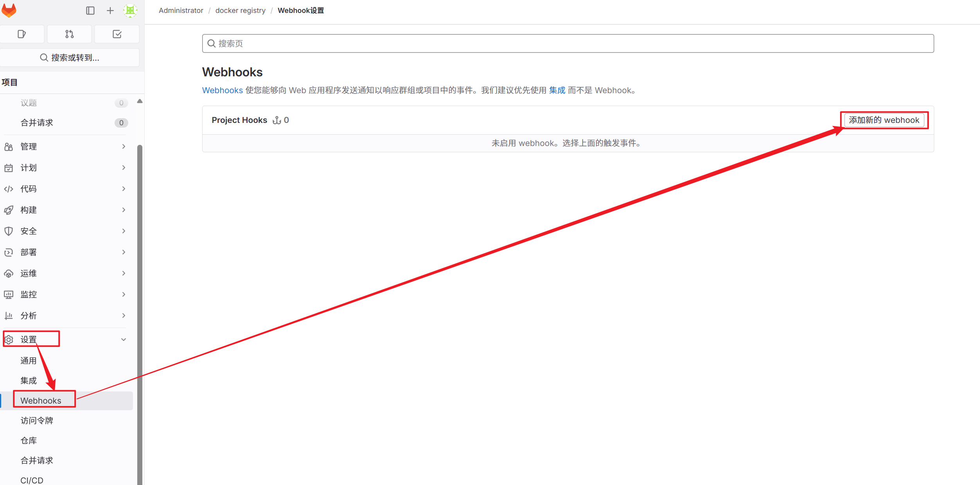This screenshot has width=980, height=485.
Task: Open merge requests shortcut icon
Action: point(70,34)
